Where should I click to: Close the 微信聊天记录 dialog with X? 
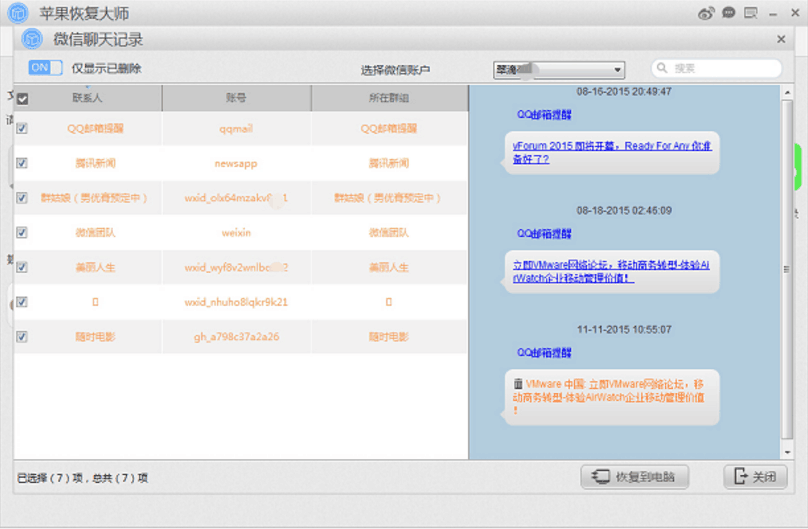(781, 39)
